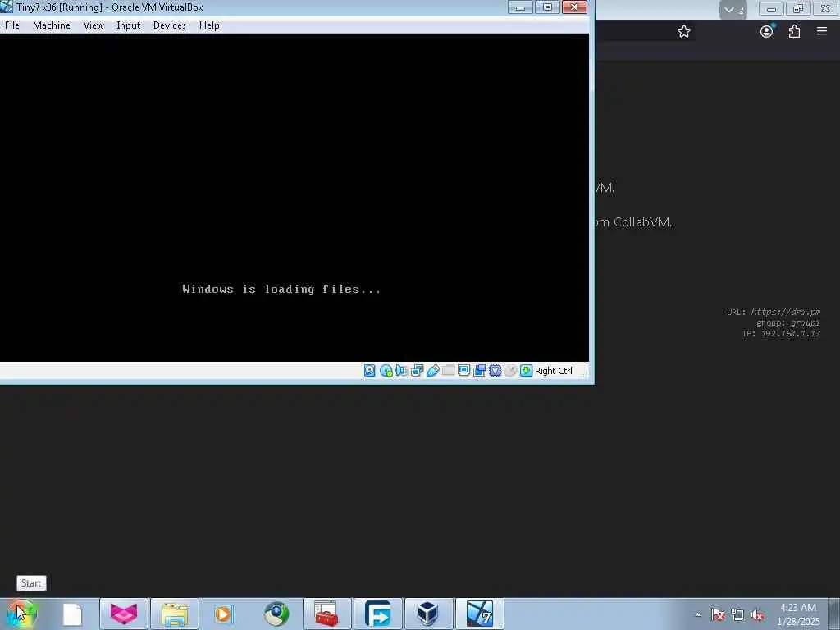Open the Machine menu
840x630 pixels.
52,25
